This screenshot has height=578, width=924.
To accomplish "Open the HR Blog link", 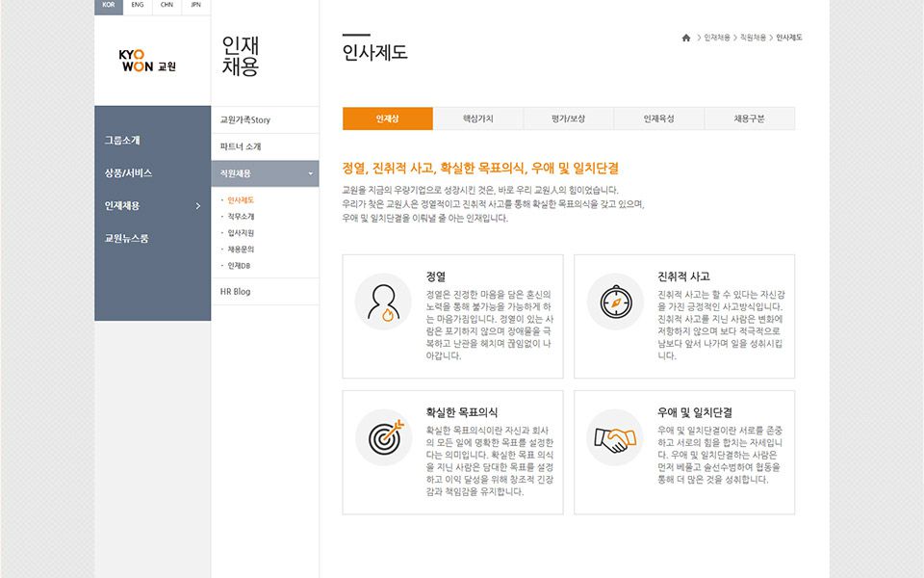I will tap(236, 291).
